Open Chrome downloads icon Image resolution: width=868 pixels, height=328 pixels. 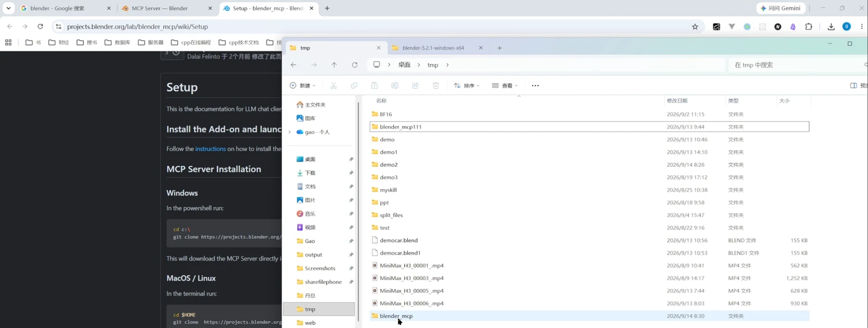[x=831, y=27]
